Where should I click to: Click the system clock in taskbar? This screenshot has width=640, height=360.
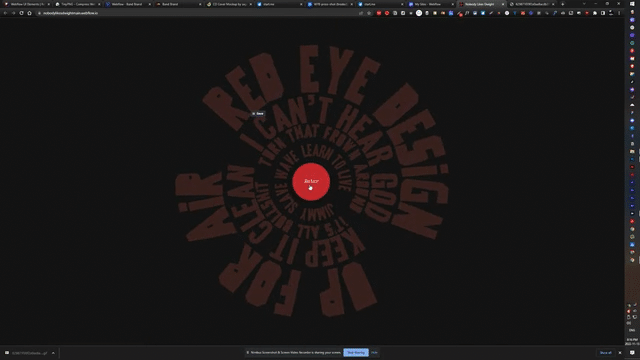[632, 342]
